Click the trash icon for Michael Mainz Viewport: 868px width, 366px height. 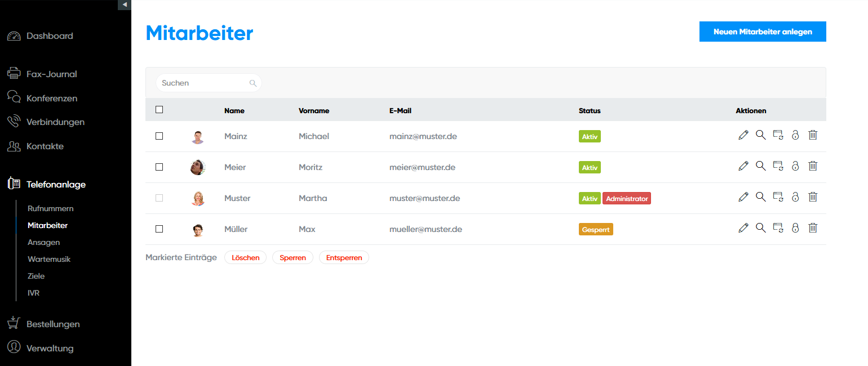[x=813, y=135]
